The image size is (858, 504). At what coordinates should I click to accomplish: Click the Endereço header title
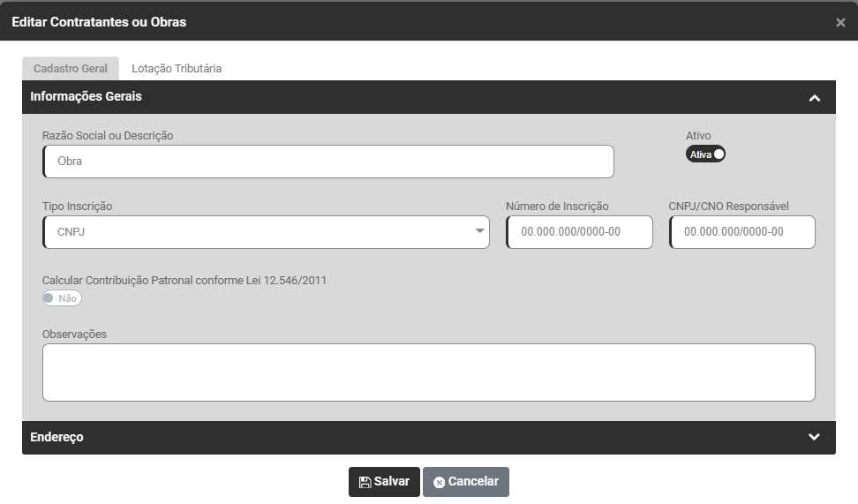(56, 437)
